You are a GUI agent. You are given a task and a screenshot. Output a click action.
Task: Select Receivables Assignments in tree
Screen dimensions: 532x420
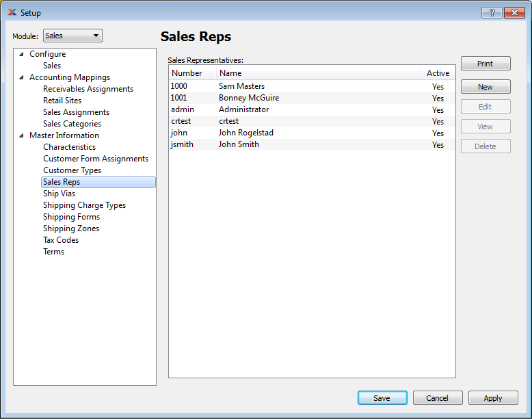[x=88, y=89]
